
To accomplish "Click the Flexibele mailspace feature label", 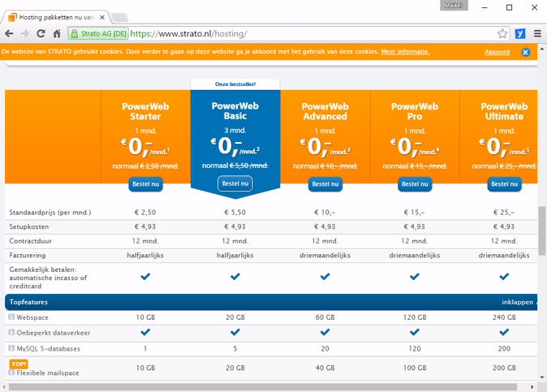I will pos(48,373).
